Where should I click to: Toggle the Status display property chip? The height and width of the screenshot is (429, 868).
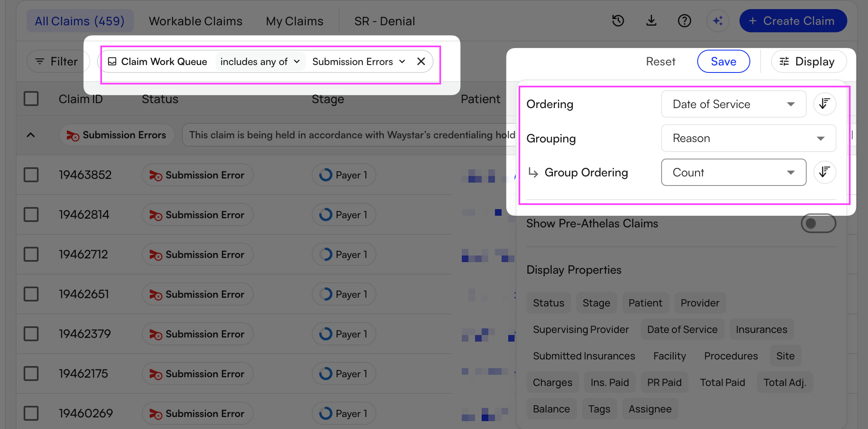pyautogui.click(x=548, y=303)
